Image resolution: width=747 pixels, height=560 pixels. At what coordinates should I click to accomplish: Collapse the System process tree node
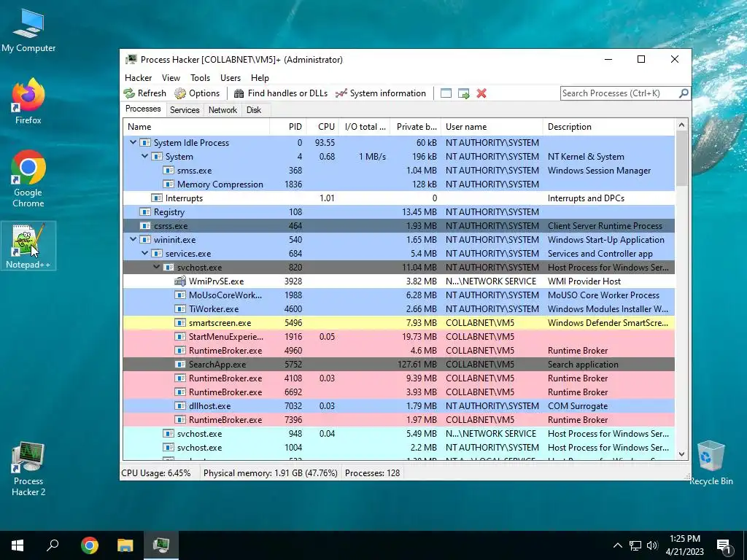[x=145, y=156]
